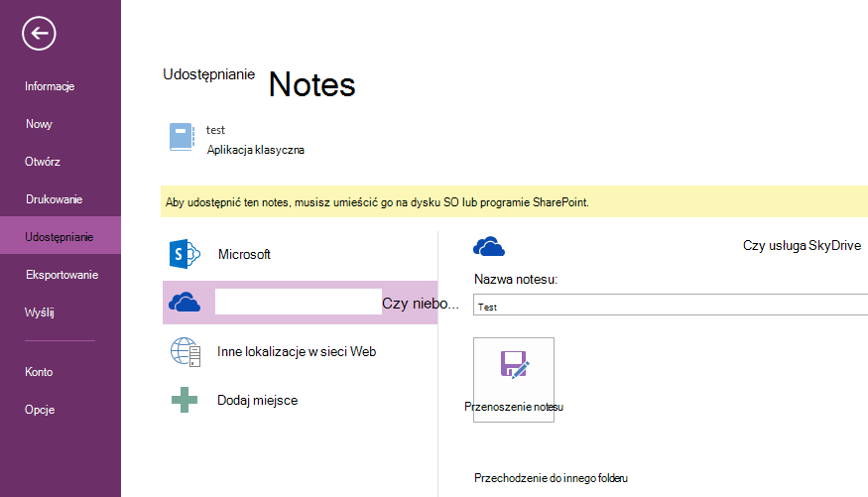The image size is (868, 497).
Task: Go to Drukowanie in the sidebar
Action: (x=55, y=199)
